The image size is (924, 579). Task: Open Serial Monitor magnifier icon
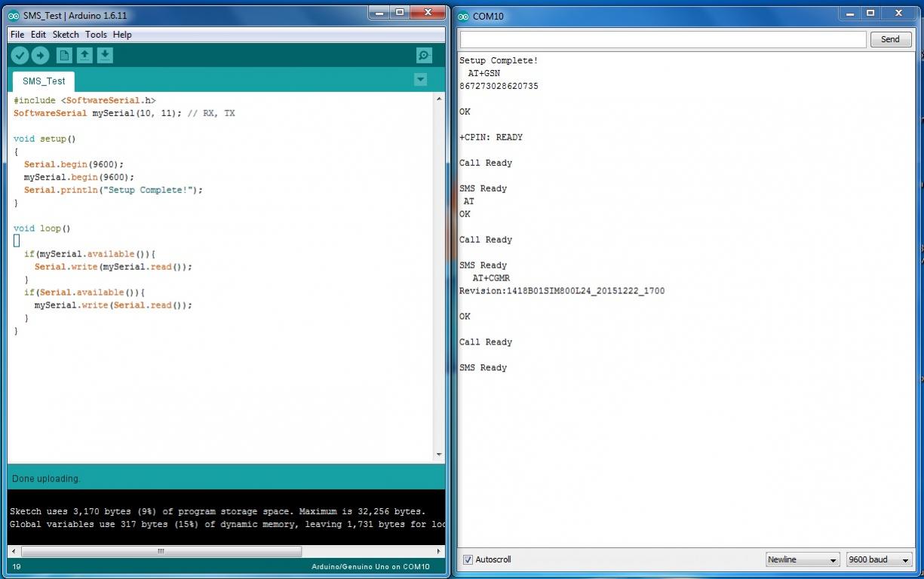click(424, 55)
